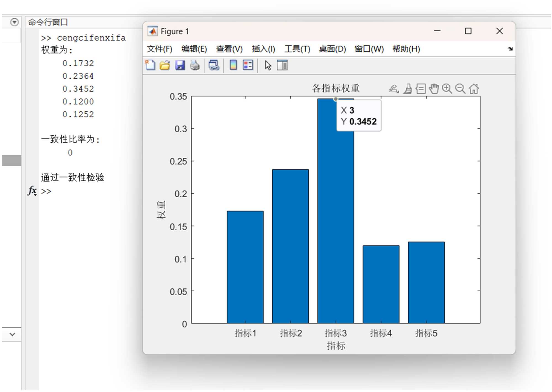
Task: Restore view with the home icon
Action: click(x=474, y=89)
